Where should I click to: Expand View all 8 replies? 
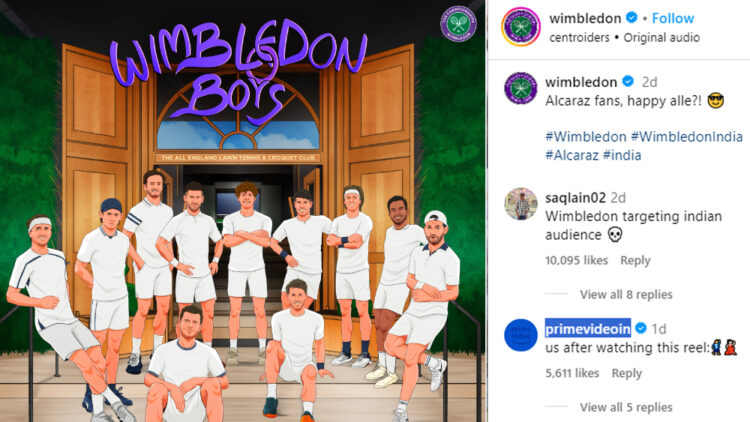[626, 294]
